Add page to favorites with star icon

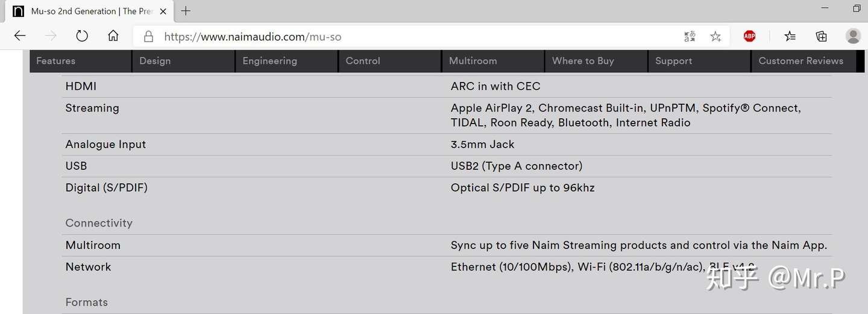(x=715, y=37)
